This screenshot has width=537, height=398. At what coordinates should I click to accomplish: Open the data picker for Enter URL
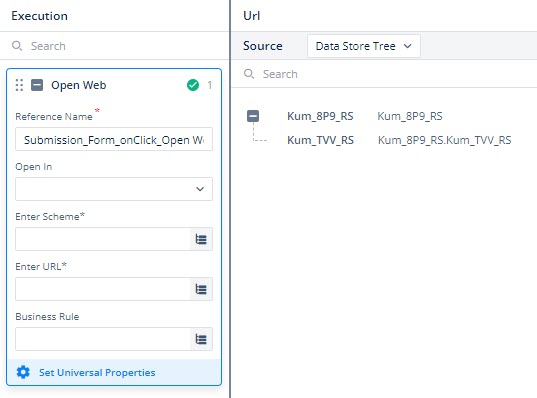(201, 289)
